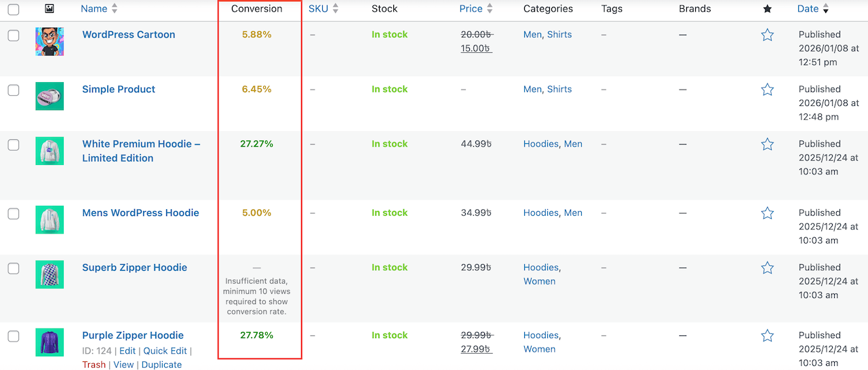
Task: Select the Superb Zipper Hoodie checkbox
Action: click(14, 268)
